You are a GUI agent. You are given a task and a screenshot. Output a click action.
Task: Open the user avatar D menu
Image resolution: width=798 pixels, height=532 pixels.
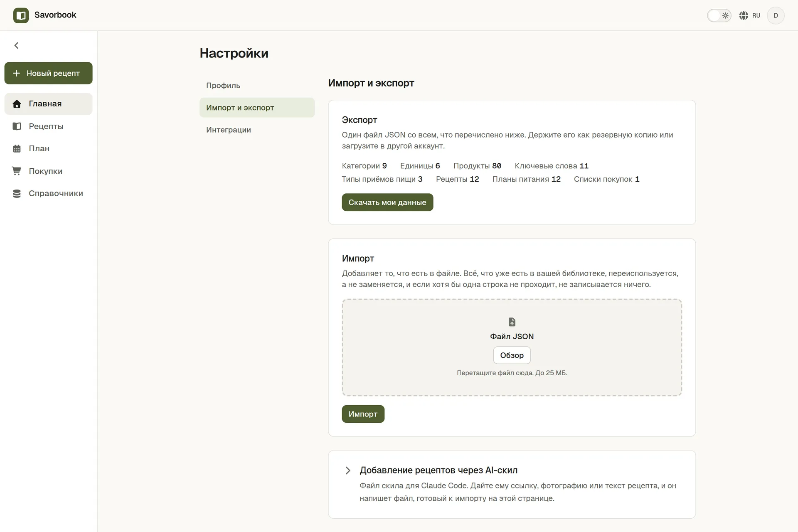pos(776,15)
